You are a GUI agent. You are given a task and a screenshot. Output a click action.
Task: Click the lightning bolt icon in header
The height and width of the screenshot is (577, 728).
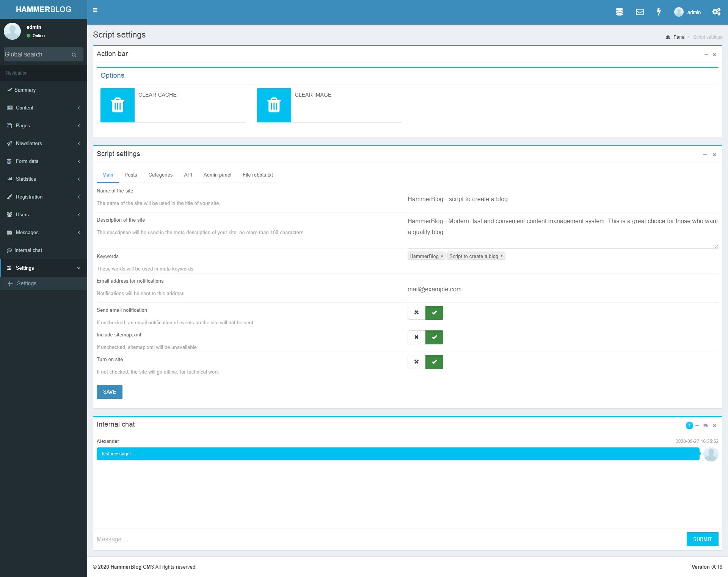tap(659, 12)
